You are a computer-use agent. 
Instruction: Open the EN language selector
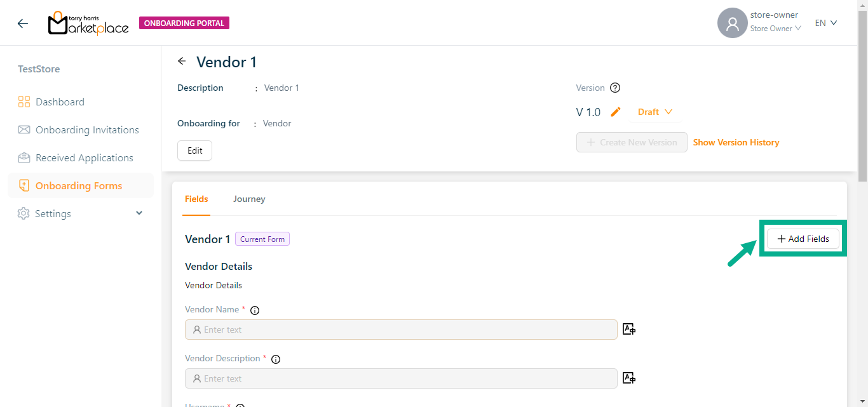click(x=826, y=23)
